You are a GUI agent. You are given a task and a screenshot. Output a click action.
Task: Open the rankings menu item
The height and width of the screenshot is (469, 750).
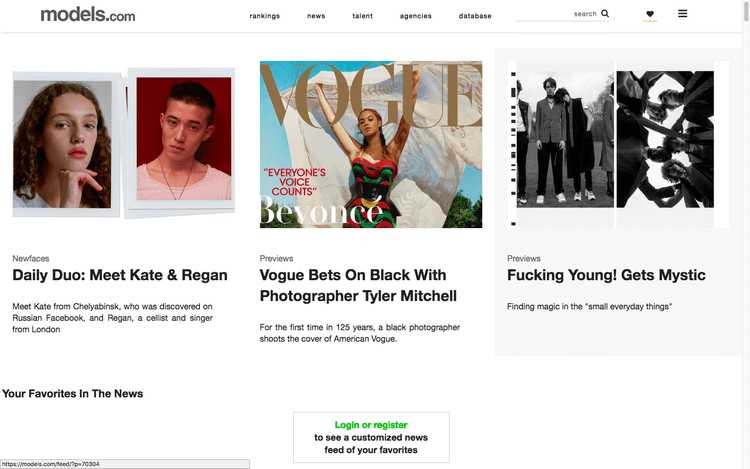(x=265, y=16)
